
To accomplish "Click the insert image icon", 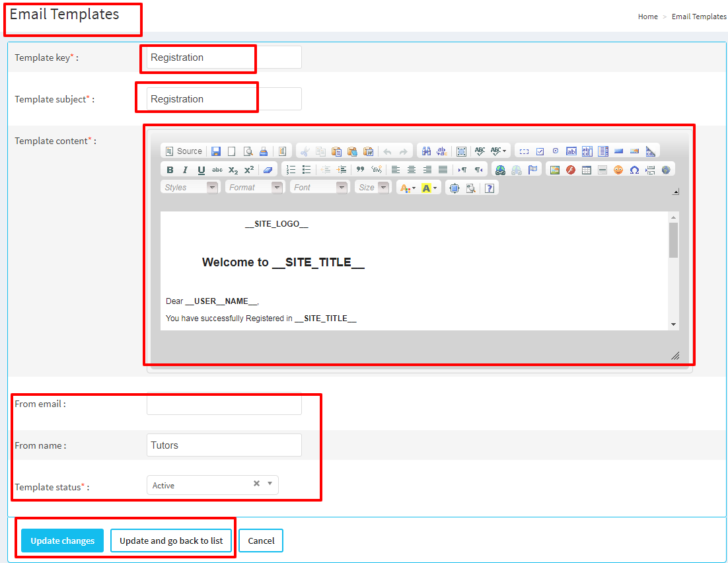I will (x=554, y=170).
